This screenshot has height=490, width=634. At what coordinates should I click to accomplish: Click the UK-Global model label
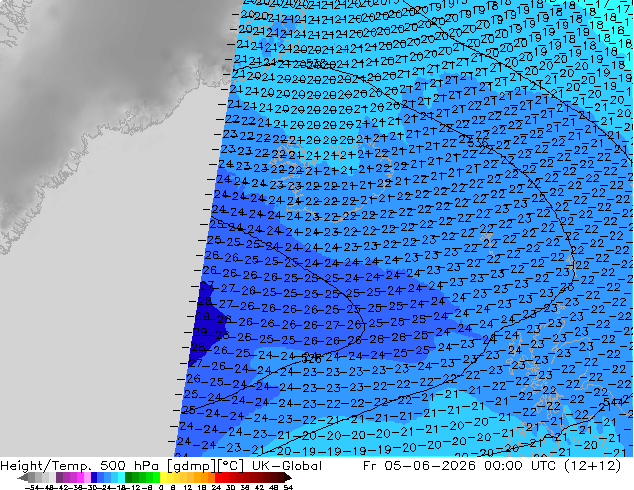pos(287,466)
